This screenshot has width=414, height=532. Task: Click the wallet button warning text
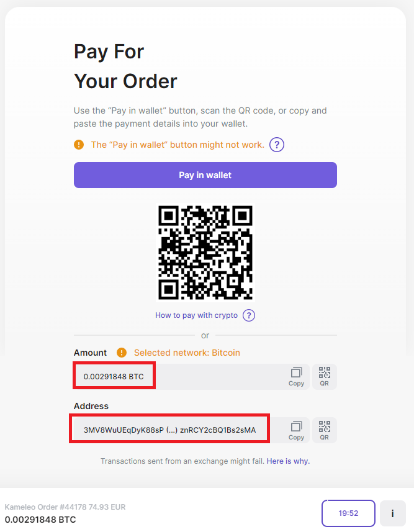point(178,145)
